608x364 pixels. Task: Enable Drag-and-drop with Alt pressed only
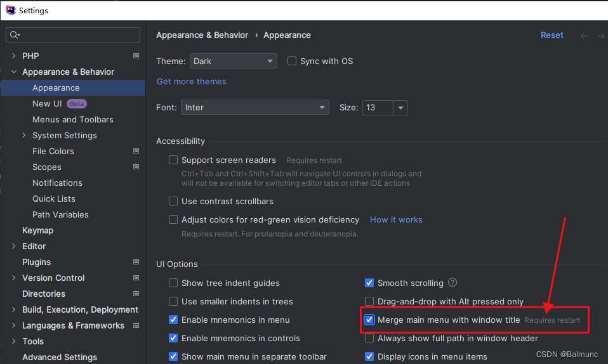[x=369, y=302]
